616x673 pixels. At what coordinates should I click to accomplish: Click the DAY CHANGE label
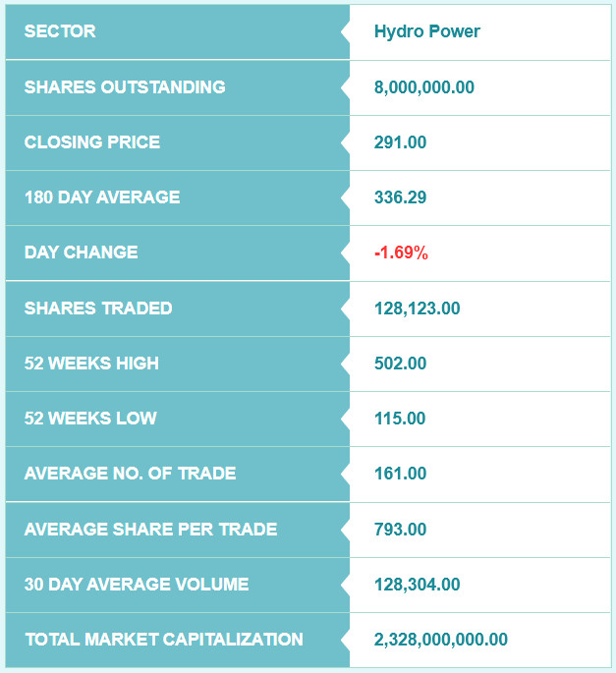tap(82, 252)
